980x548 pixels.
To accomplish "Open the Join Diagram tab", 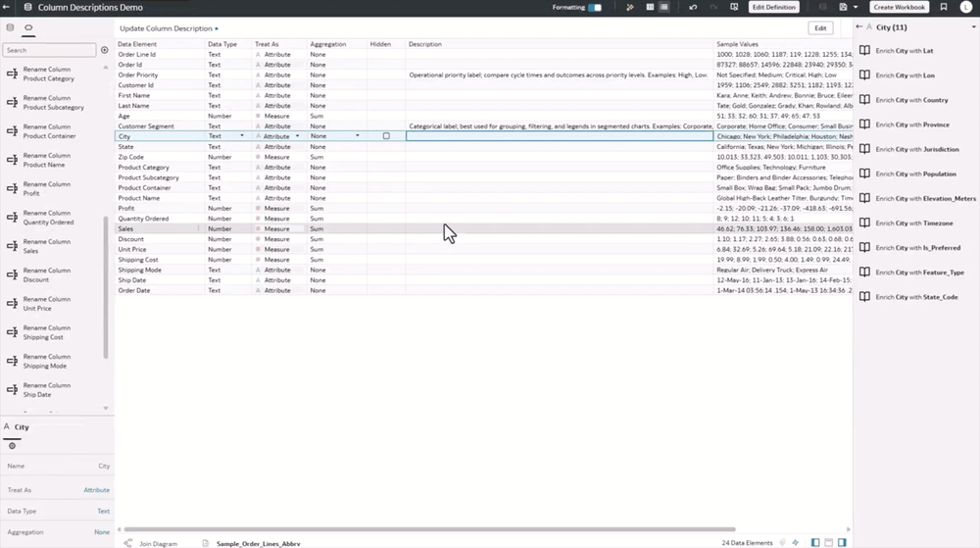I will pos(151,544).
